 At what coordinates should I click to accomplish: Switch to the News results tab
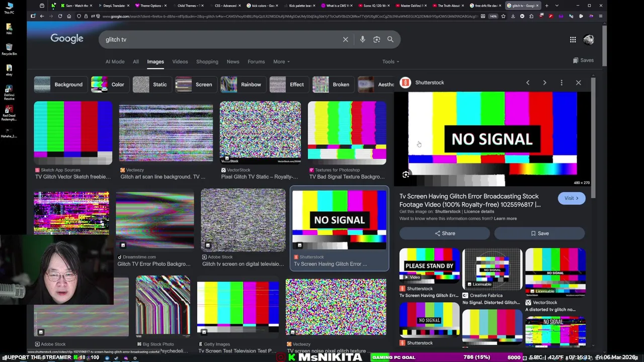233,62
